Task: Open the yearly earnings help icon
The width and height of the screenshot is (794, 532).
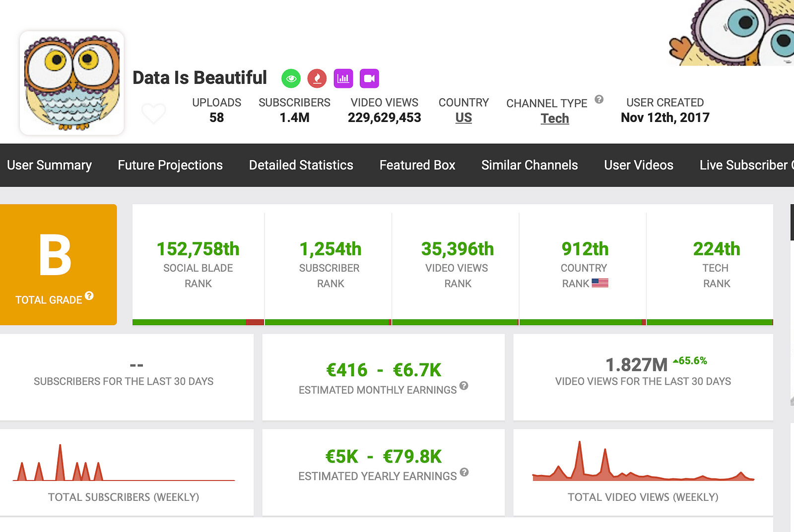Action: [464, 472]
